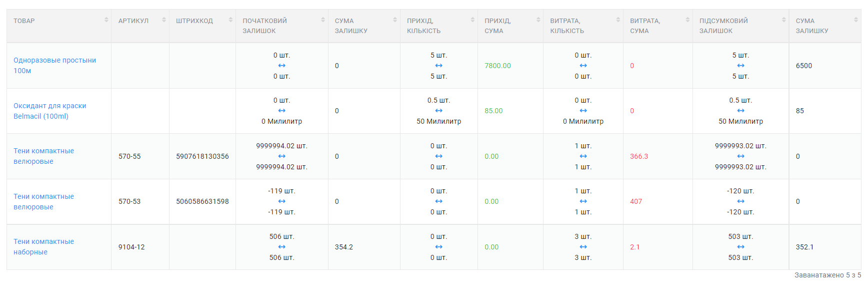868x294 pixels.
Task: Sort by Початковий залишок column arrows
Action: tap(323, 20)
